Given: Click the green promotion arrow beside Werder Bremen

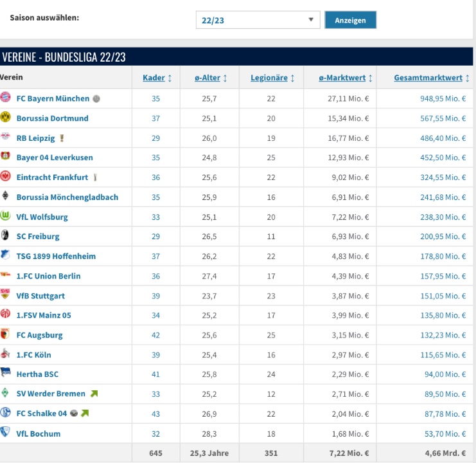Looking at the screenshot, I should tap(94, 394).
